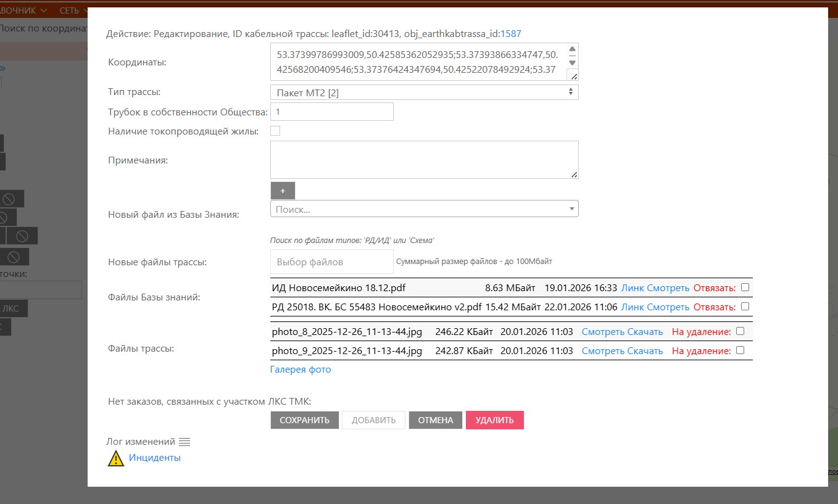Open the Поиск... knowledge base file combo box

tap(424, 209)
